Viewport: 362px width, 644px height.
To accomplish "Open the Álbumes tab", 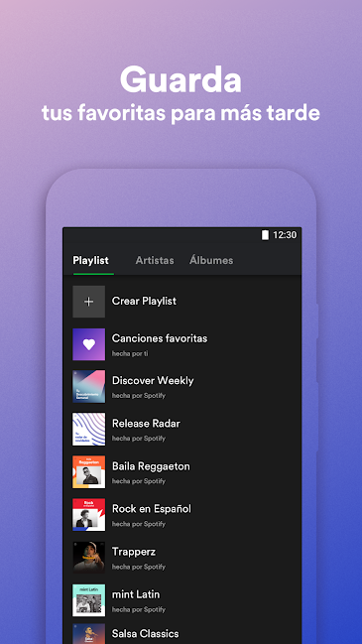I will 211,260.
